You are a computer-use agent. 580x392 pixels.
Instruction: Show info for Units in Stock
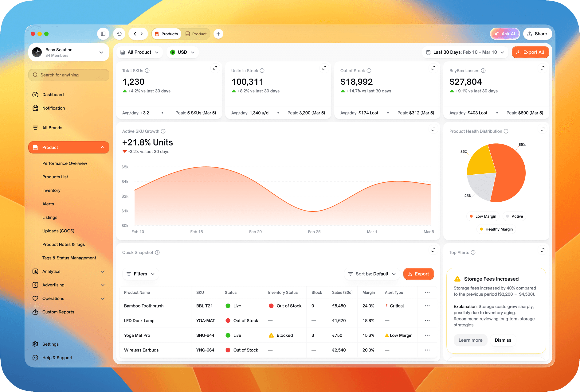click(x=262, y=71)
